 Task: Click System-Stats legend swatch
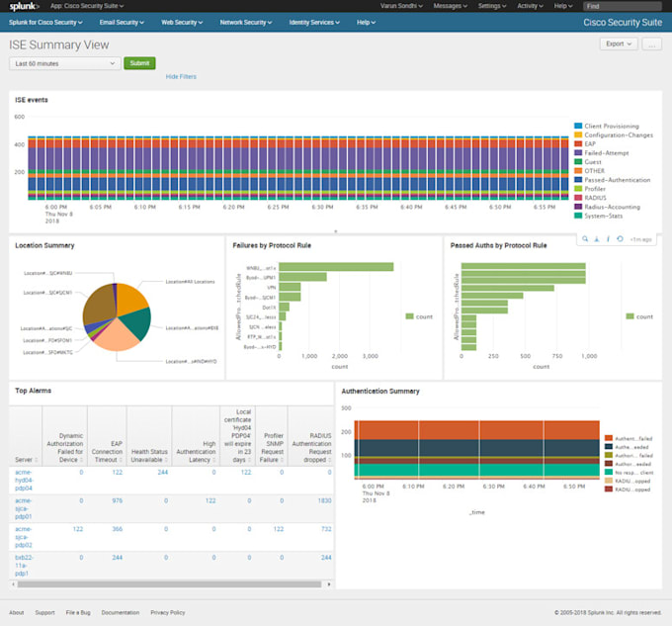[x=578, y=216]
